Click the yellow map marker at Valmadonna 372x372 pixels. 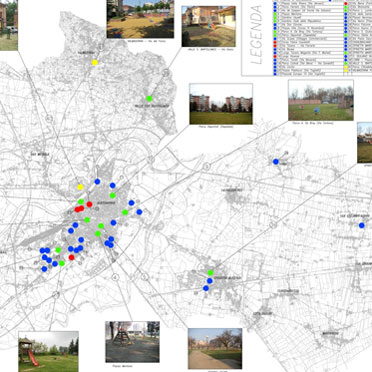click(x=95, y=62)
